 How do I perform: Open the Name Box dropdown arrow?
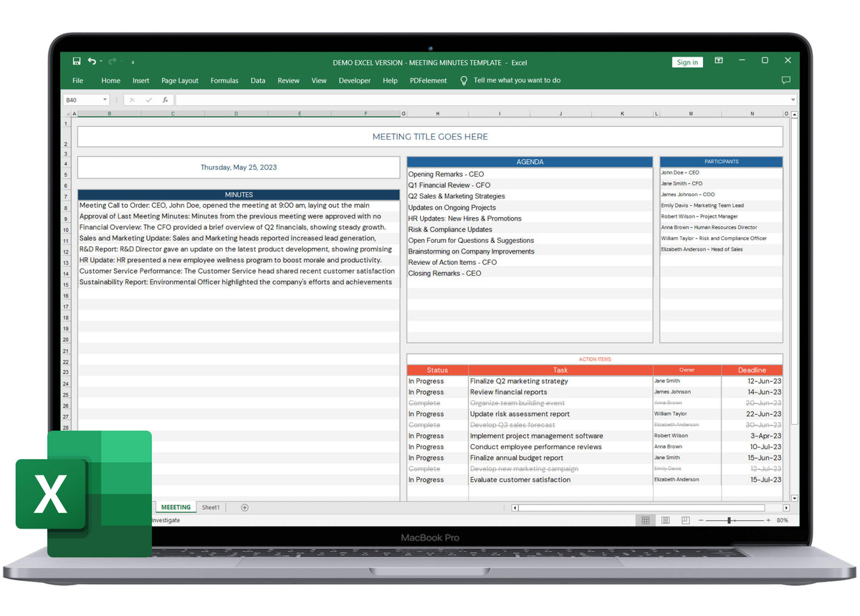[105, 99]
